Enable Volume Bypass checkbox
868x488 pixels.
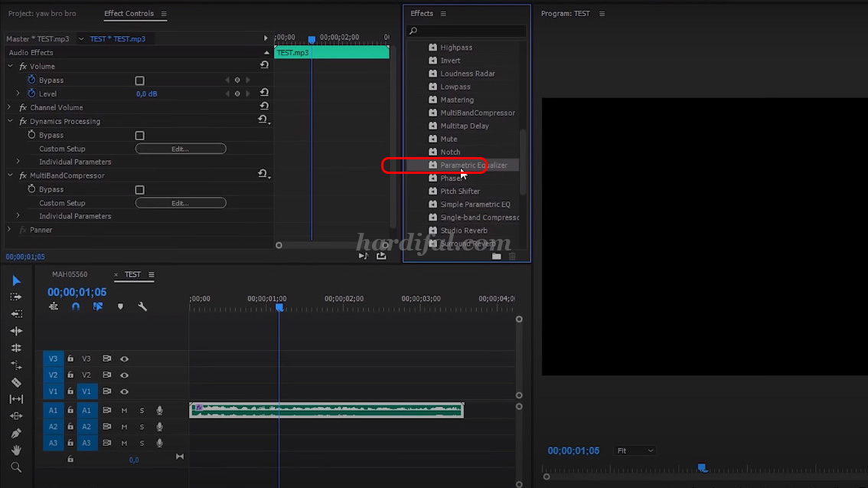[x=139, y=81]
